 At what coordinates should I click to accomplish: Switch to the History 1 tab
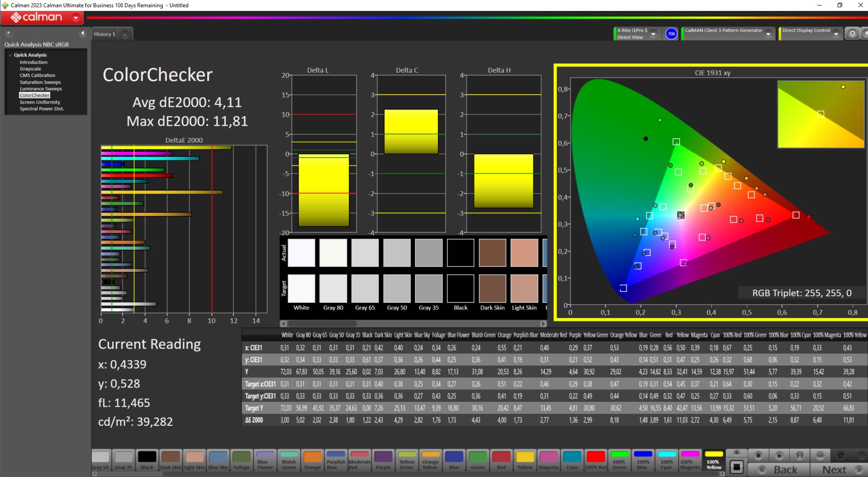coord(104,34)
